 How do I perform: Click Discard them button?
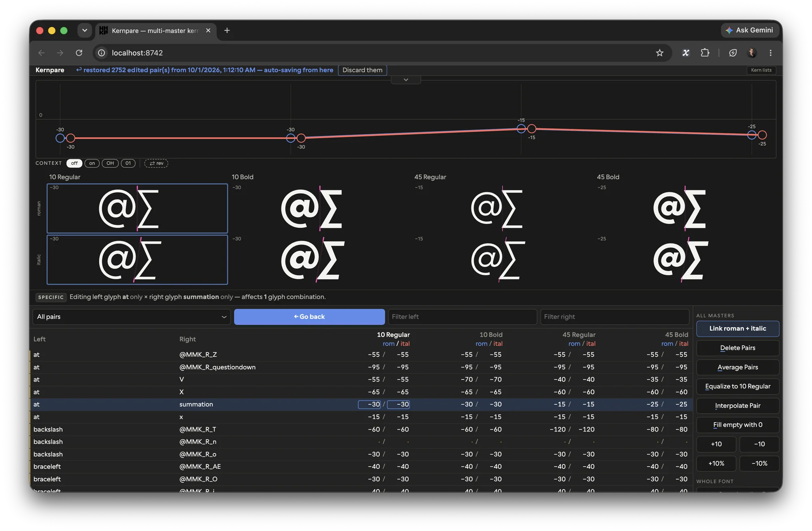363,70
